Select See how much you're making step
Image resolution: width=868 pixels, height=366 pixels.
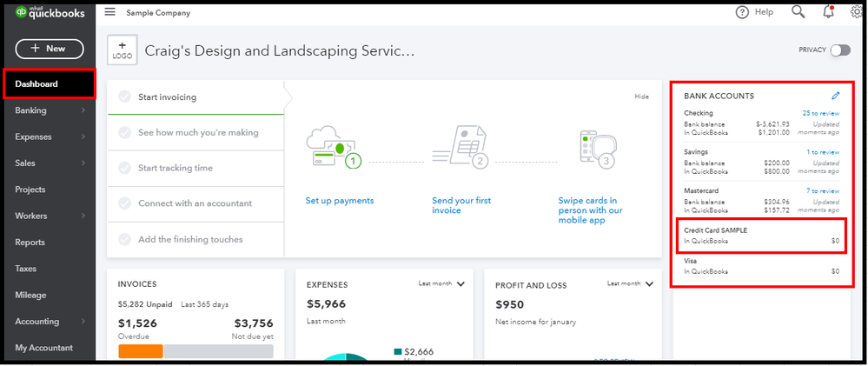tap(196, 132)
